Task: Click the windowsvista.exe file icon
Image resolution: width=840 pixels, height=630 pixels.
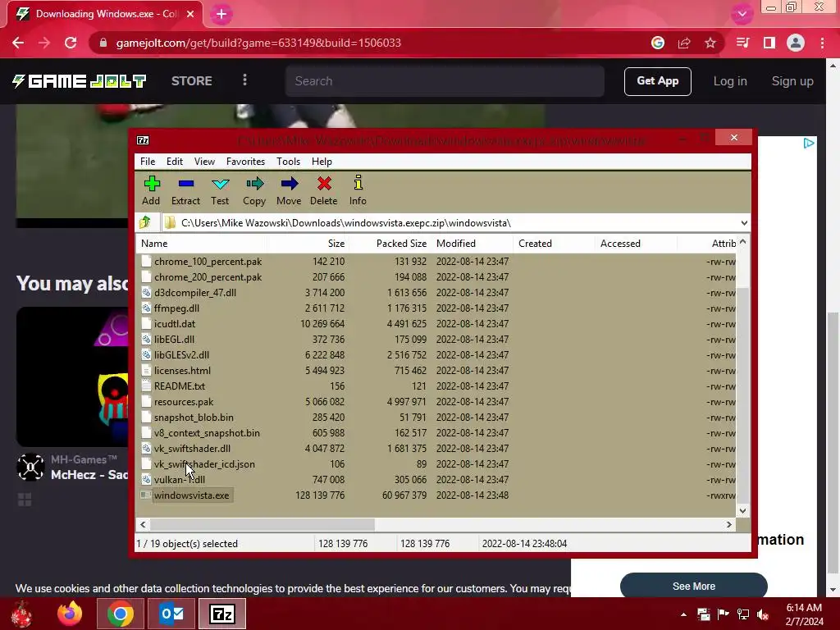Action: pyautogui.click(x=146, y=495)
